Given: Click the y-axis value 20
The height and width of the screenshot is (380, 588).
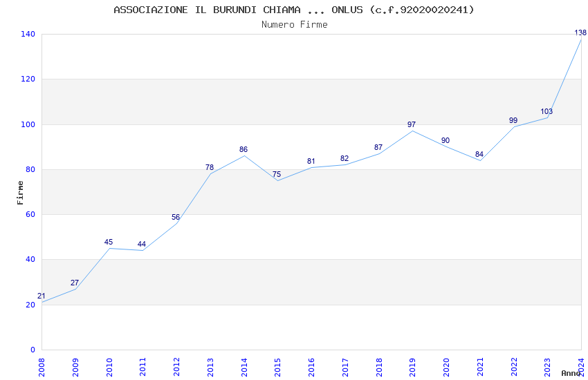Looking at the screenshot, I should tap(30, 305).
